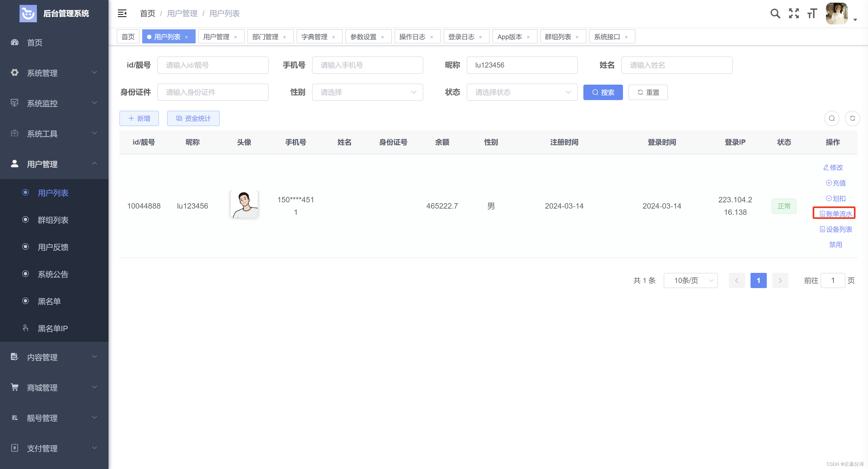Open 账单流水 link for user lu123456
868x469 pixels.
point(836,213)
